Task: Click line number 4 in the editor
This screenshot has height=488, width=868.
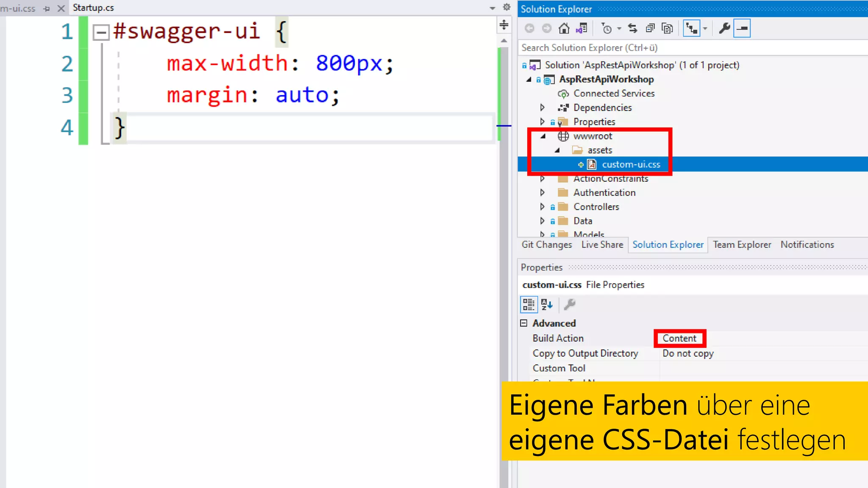Action: click(67, 128)
